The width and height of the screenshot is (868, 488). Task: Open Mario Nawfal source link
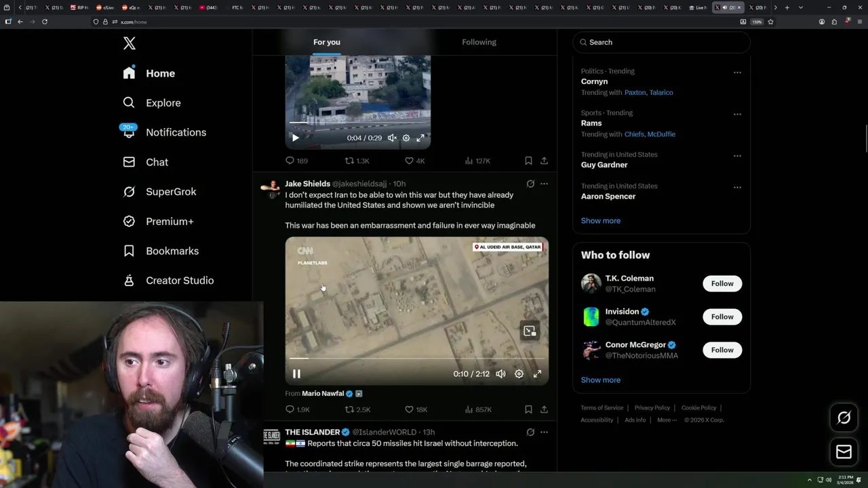pyautogui.click(x=323, y=393)
